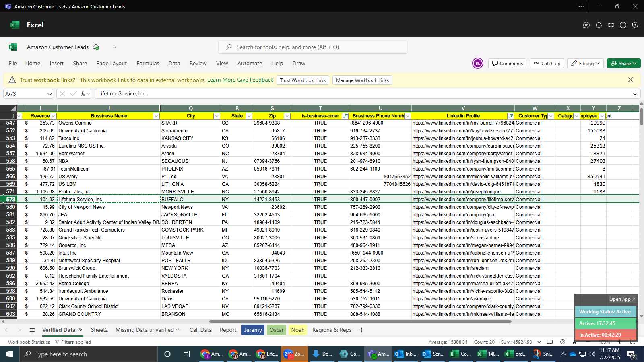Expand status bar aggregates chevron
644x362 pixels.
[539, 342]
